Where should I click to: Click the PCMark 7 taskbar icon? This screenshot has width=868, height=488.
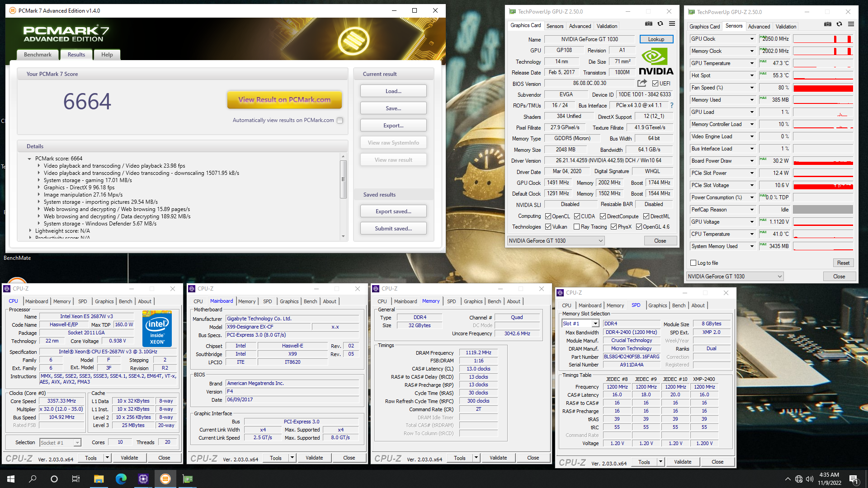(165, 479)
